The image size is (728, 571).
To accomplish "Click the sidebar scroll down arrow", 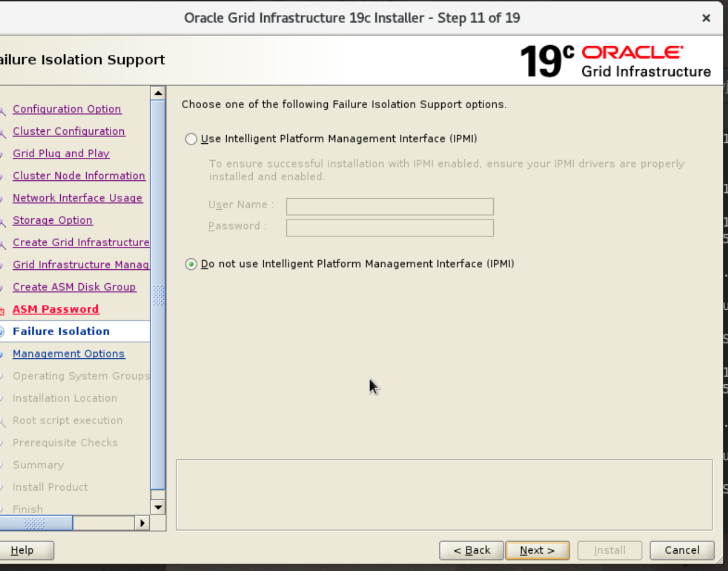I will click(x=158, y=507).
